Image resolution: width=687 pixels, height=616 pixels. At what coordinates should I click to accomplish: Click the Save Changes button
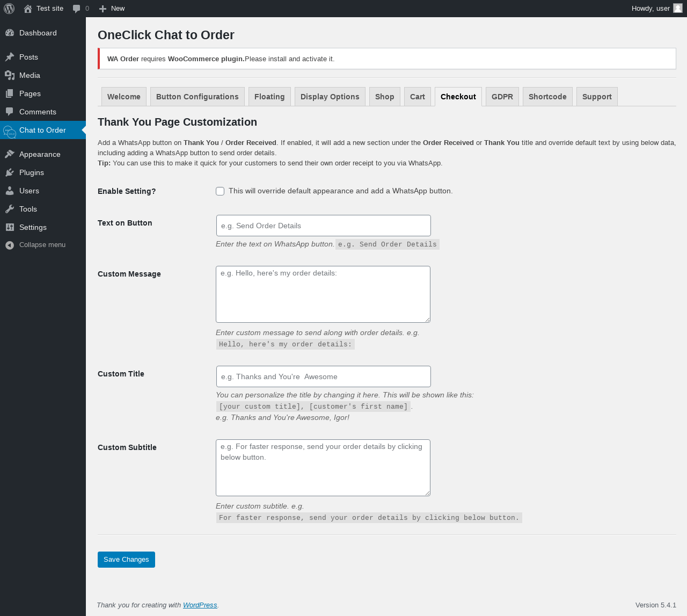tap(126, 560)
